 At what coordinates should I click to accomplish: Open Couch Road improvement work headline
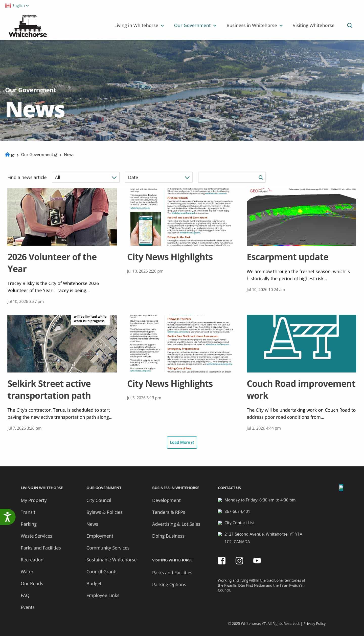(301, 389)
